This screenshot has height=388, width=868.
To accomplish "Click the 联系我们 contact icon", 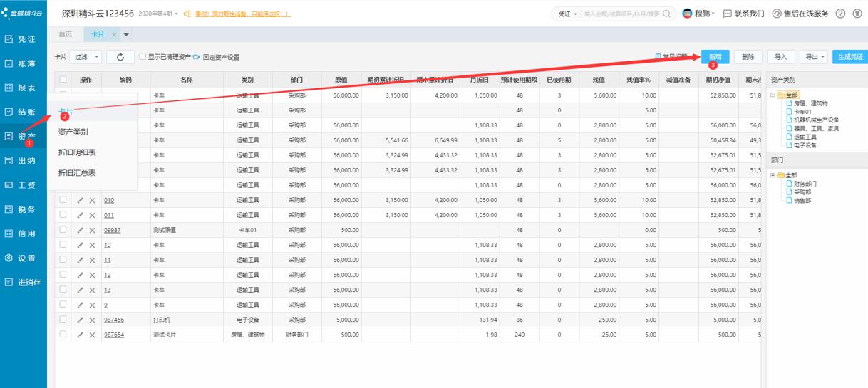I will point(727,14).
